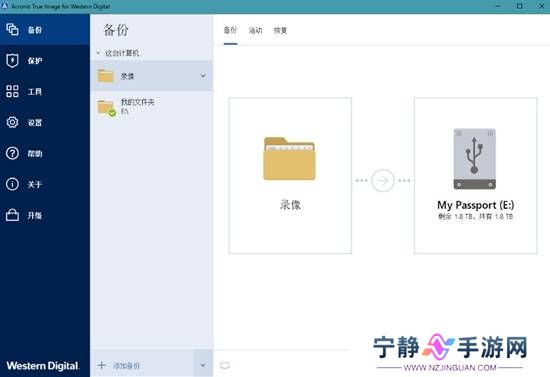Screen dimensions: 550x377
Task: Click the 剩余 1.8 TB capacity text
Action: 475,216
